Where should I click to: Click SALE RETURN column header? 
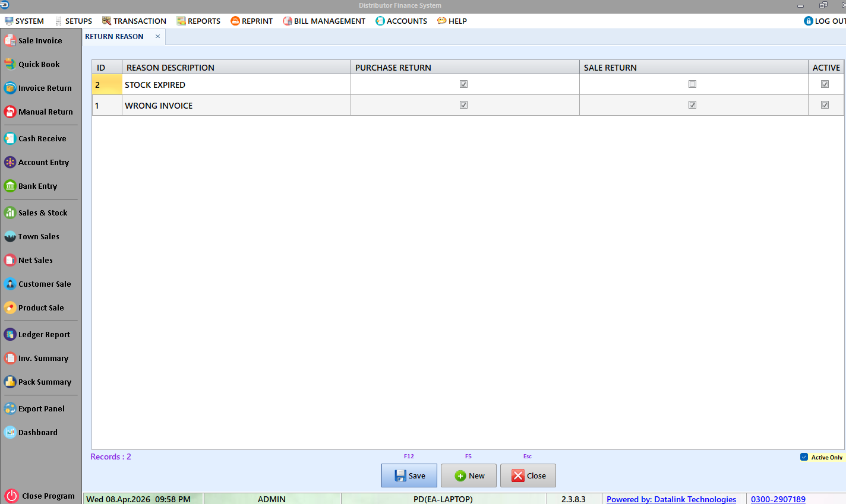pos(694,67)
